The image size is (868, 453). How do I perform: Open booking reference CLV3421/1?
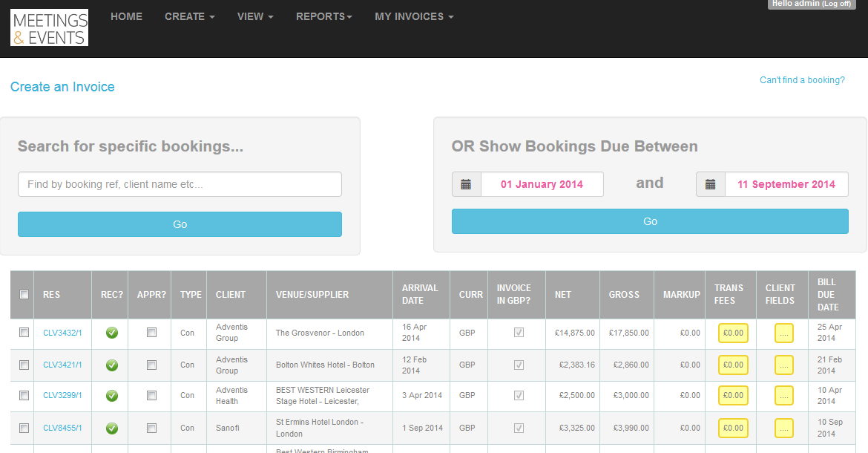62,365
